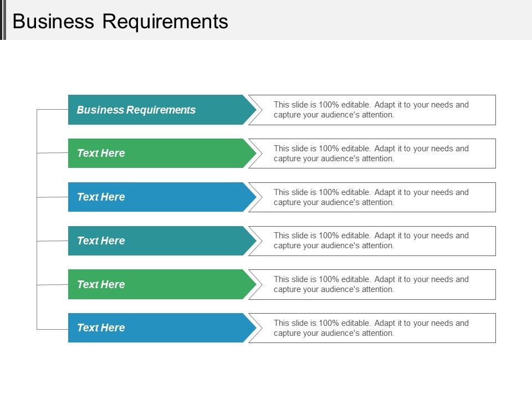Click the Text Here label in the fifth banner
Screen dimensions: 532x399
(102, 284)
